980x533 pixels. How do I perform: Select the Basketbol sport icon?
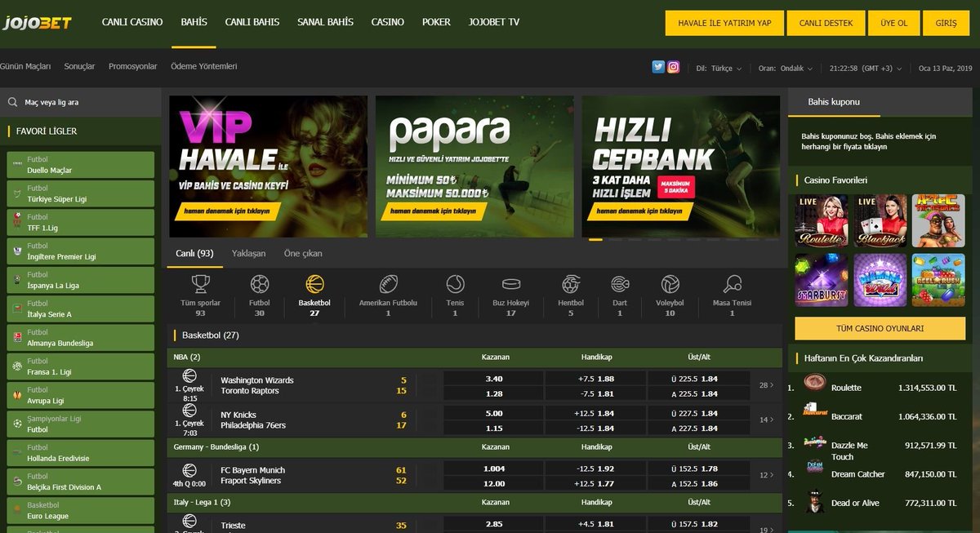coord(314,284)
